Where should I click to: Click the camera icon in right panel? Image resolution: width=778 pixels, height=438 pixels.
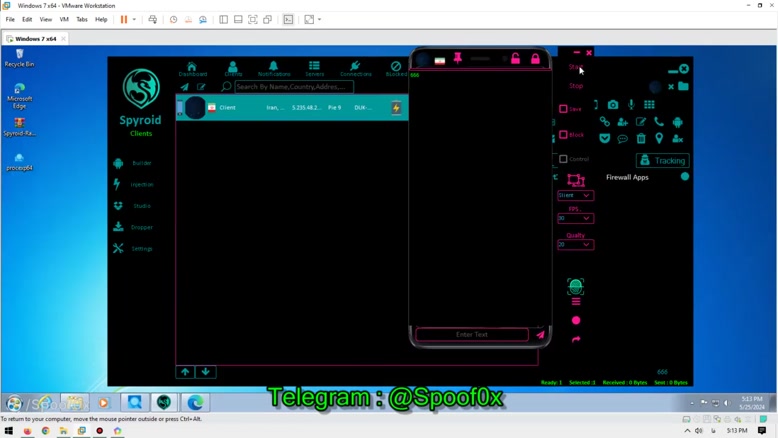click(x=613, y=105)
